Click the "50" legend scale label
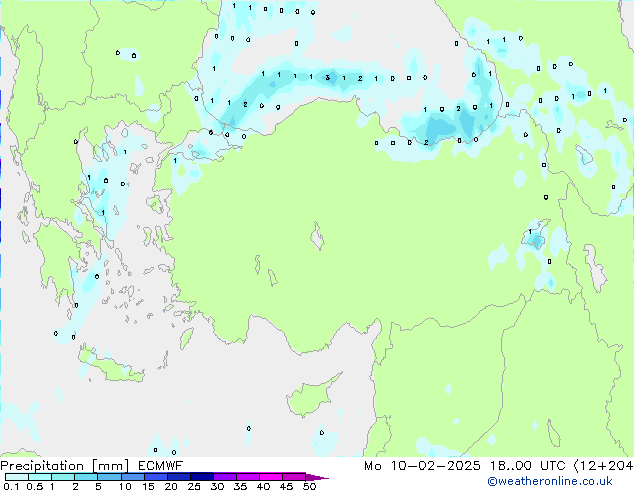The image size is (634, 490). pyautogui.click(x=309, y=486)
